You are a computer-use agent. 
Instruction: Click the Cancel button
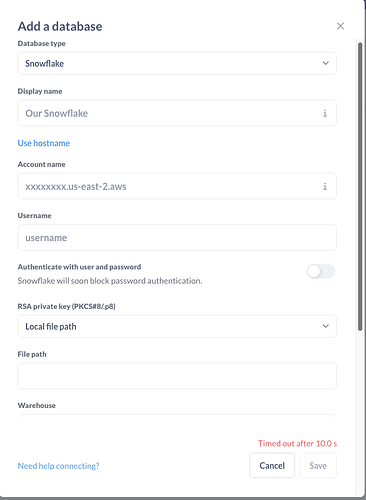(x=272, y=466)
